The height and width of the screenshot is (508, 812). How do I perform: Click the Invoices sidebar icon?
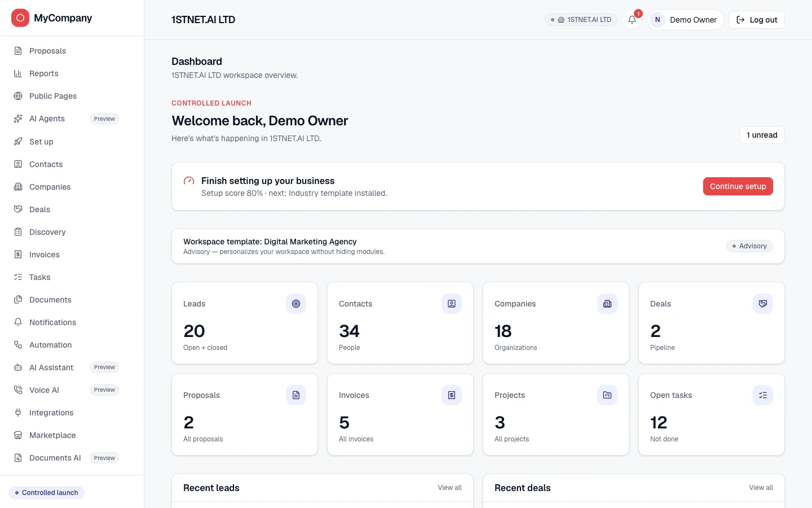(x=18, y=255)
